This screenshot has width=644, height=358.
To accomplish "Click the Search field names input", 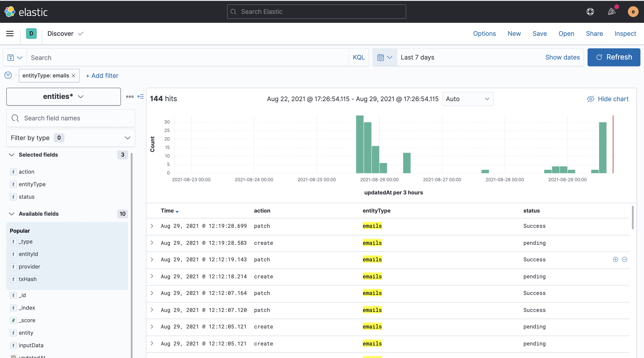I will coord(71,118).
